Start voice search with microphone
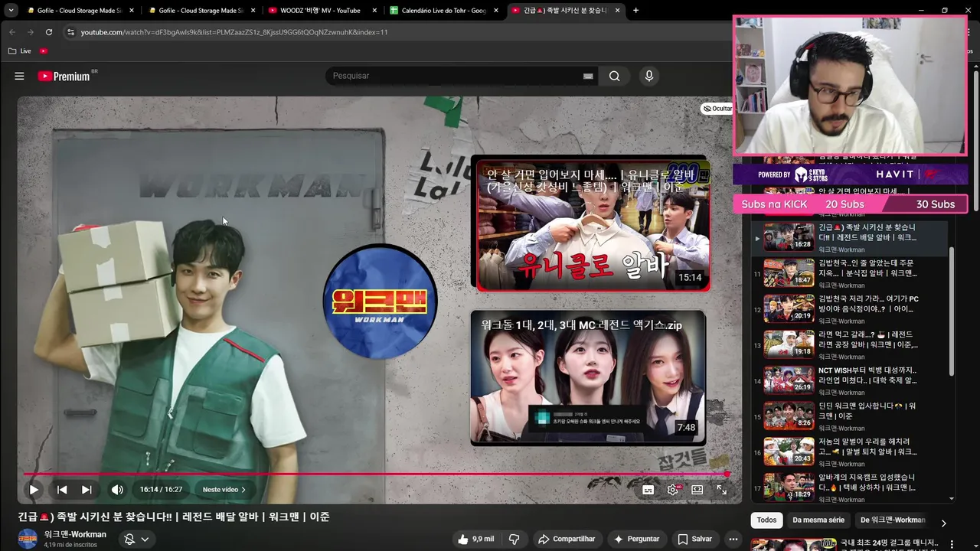This screenshot has height=551, width=980. (x=649, y=76)
